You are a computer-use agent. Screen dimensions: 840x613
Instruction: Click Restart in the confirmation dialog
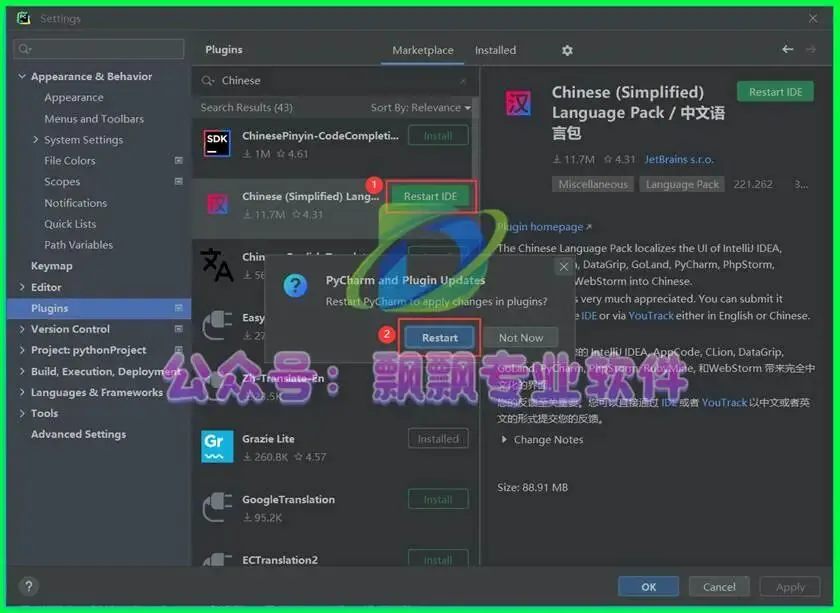pyautogui.click(x=439, y=338)
